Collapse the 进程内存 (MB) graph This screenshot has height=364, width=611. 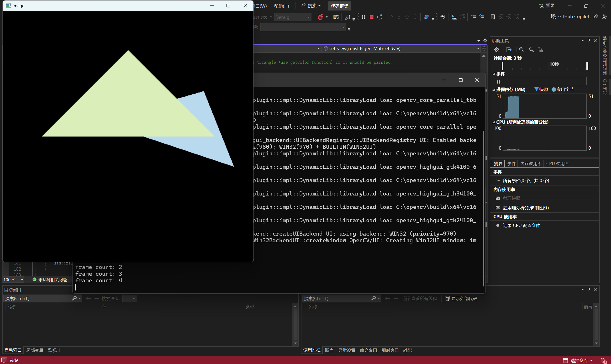pyautogui.click(x=494, y=90)
